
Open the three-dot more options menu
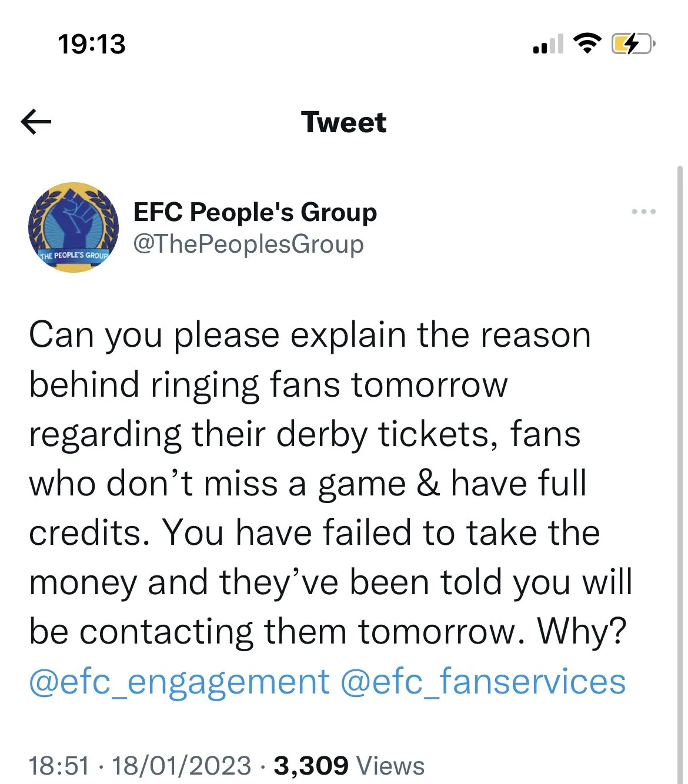click(x=643, y=212)
